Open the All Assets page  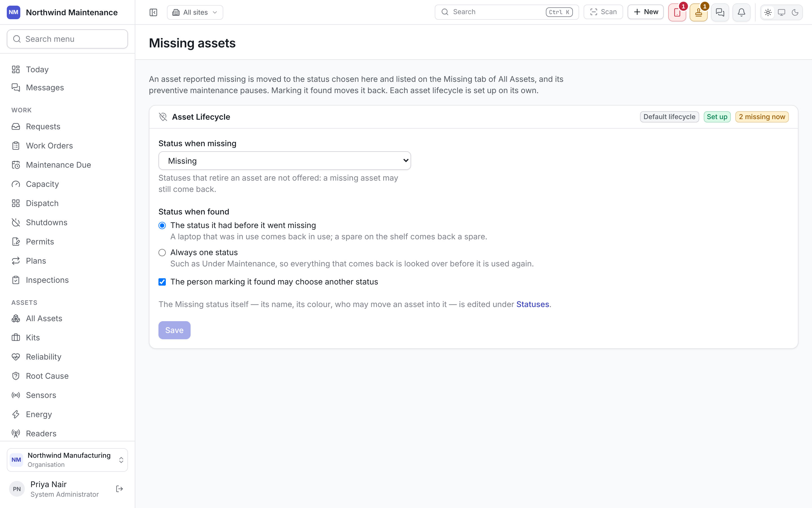(x=67, y=319)
